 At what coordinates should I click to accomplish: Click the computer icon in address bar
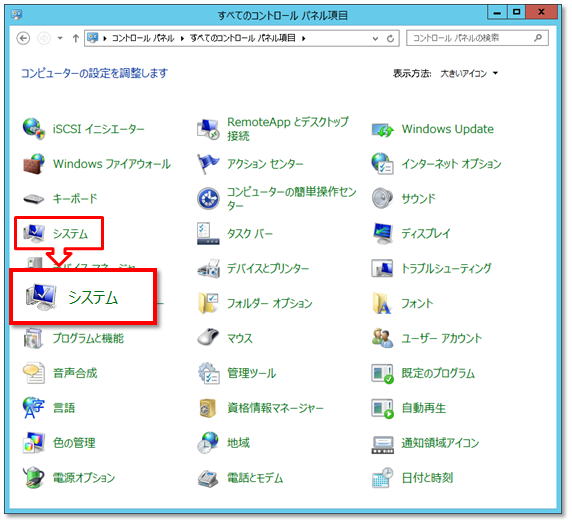coord(93,38)
